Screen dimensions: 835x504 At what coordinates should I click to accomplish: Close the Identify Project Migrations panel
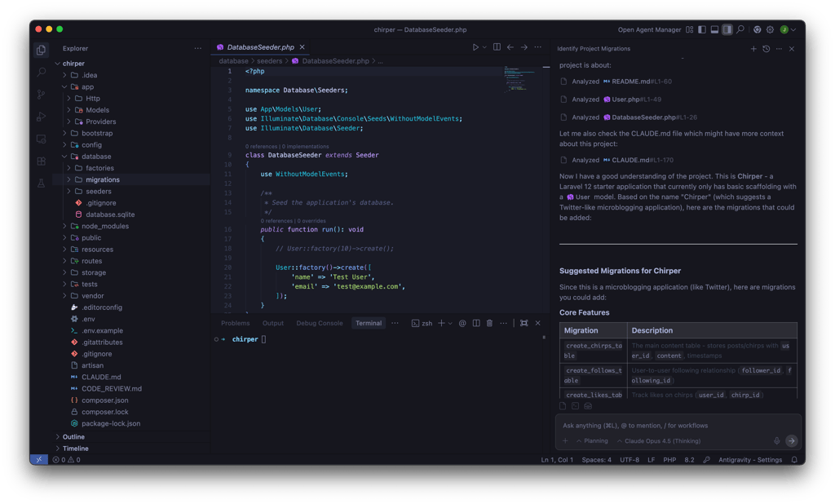pyautogui.click(x=792, y=48)
